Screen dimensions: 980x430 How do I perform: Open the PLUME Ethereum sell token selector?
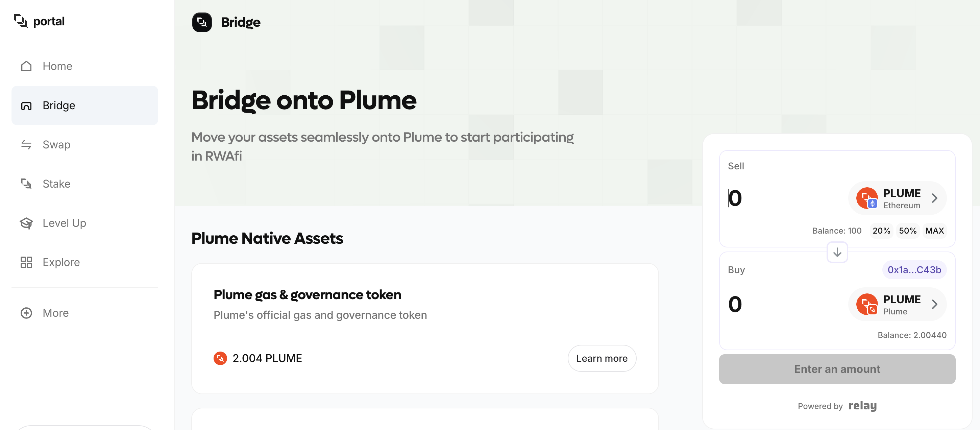tap(897, 198)
